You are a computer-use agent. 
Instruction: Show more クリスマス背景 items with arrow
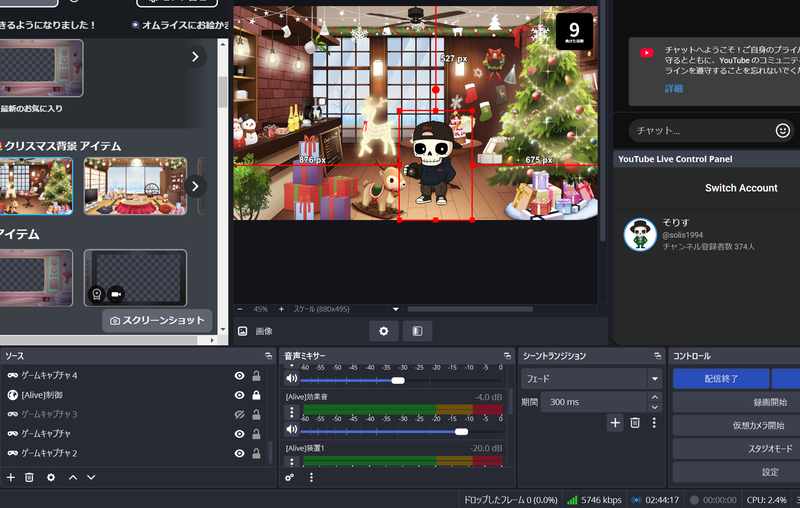click(x=195, y=186)
